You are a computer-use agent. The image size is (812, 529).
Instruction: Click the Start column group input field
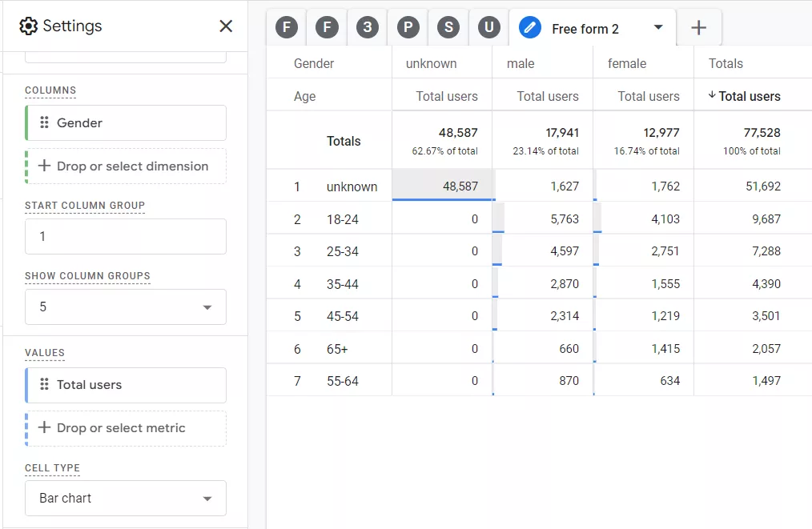(x=126, y=237)
